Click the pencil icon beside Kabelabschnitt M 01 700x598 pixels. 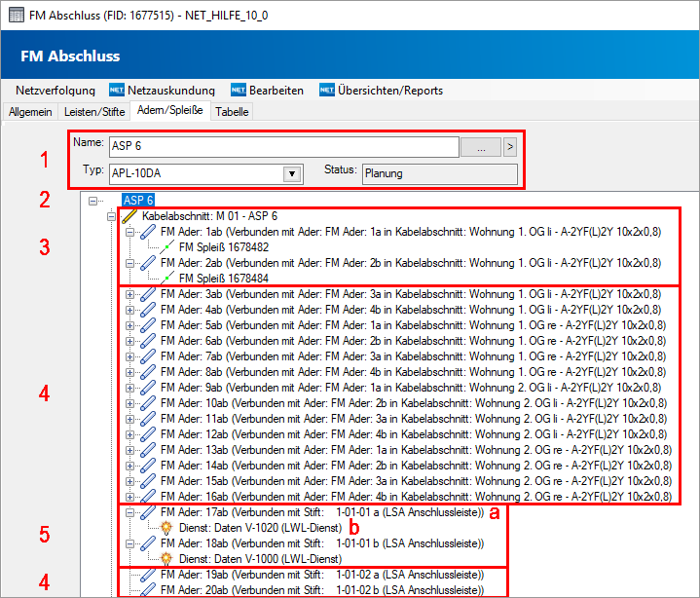[129, 216]
